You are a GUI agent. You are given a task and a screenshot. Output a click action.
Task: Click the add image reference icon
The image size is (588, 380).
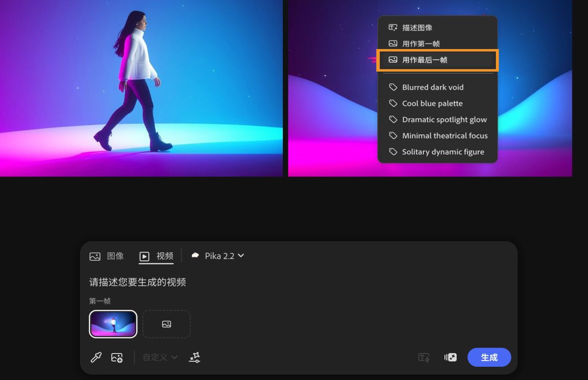(x=117, y=357)
